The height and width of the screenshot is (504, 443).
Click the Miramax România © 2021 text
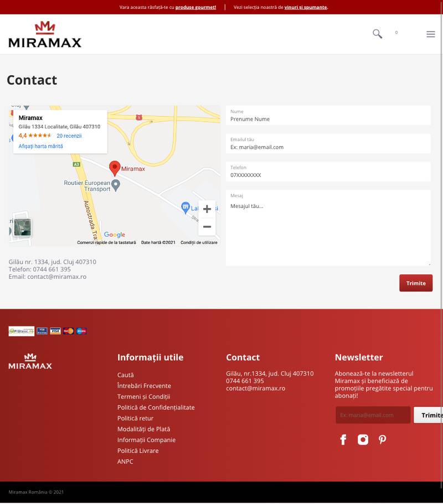coord(36,492)
